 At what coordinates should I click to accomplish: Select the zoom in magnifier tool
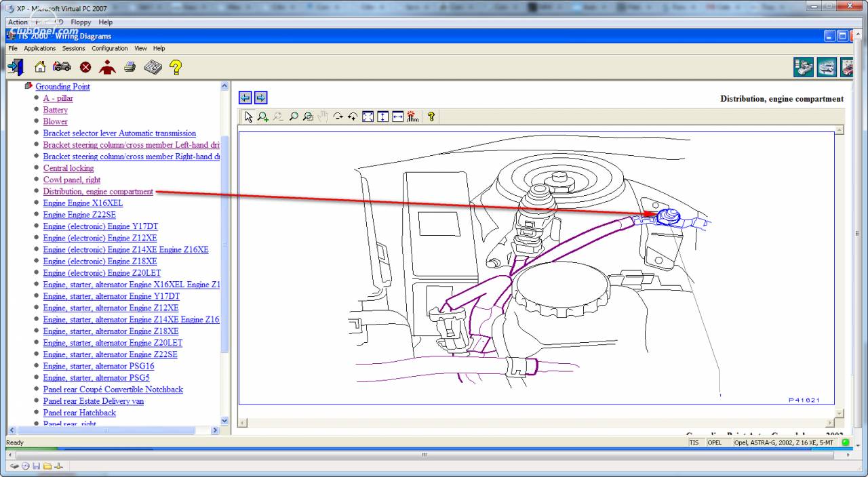(x=262, y=117)
